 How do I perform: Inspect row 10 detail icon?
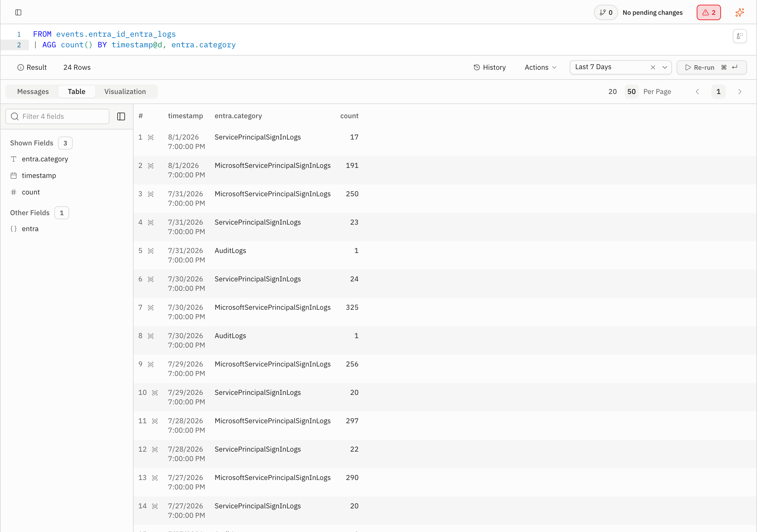155,393
